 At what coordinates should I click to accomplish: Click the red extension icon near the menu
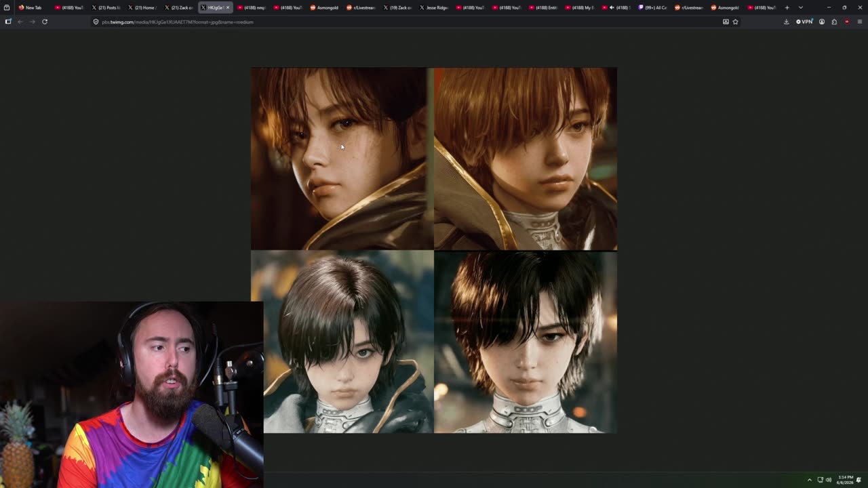click(847, 22)
